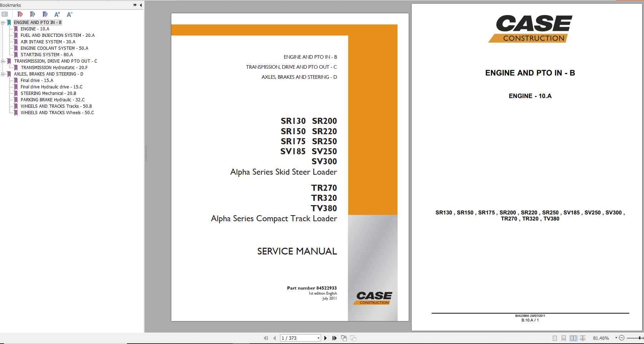The image size is (644, 344).
Task: Collapse the bookmarks panel with the left triangle
Action: pyautogui.click(x=141, y=5)
